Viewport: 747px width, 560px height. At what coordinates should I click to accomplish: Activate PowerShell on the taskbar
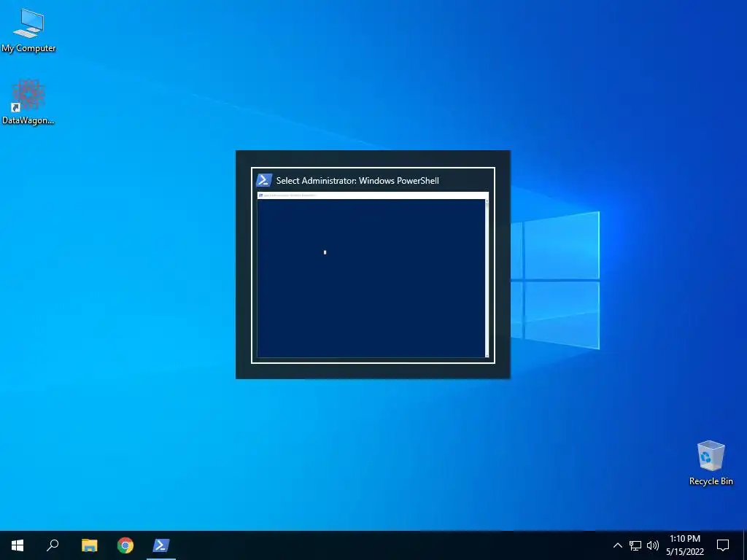tap(161, 545)
